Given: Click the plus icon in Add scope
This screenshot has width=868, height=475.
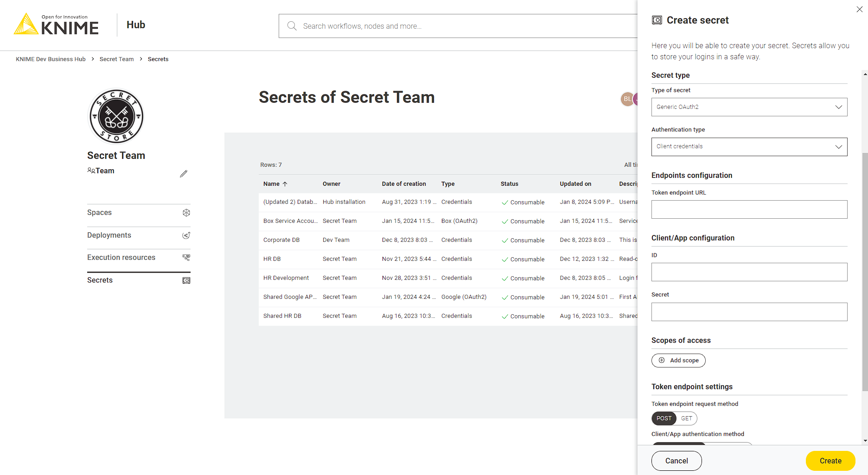Looking at the screenshot, I should 662,360.
